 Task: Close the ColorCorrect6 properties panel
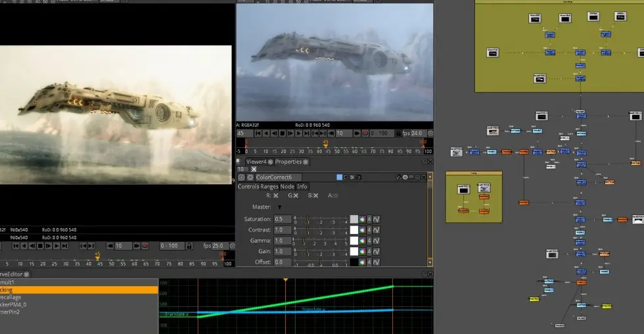[424, 178]
